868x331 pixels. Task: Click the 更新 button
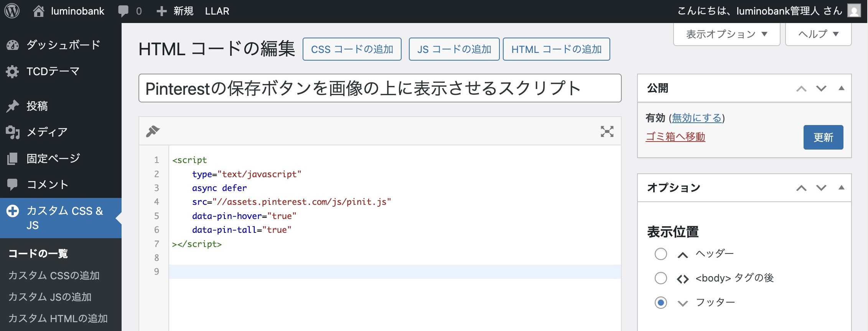click(x=823, y=137)
